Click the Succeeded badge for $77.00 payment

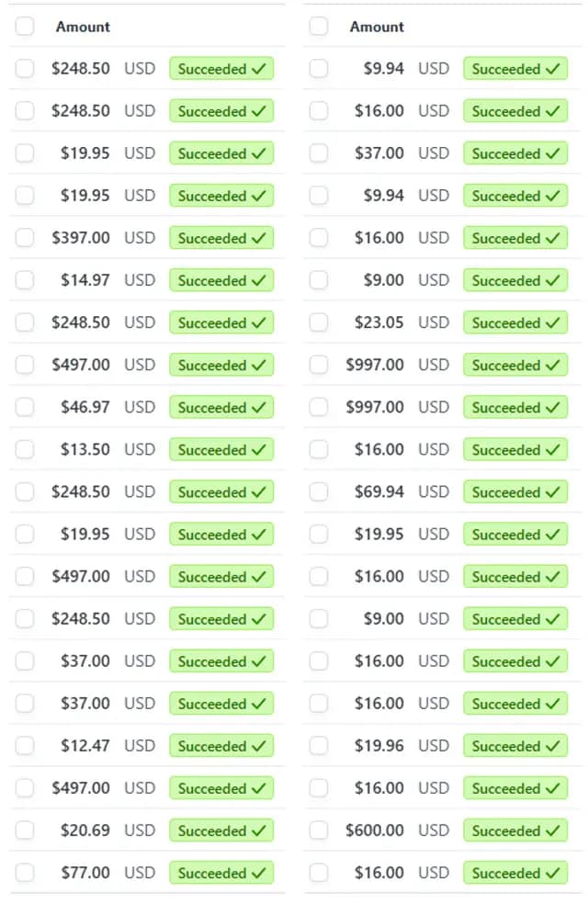[221, 873]
